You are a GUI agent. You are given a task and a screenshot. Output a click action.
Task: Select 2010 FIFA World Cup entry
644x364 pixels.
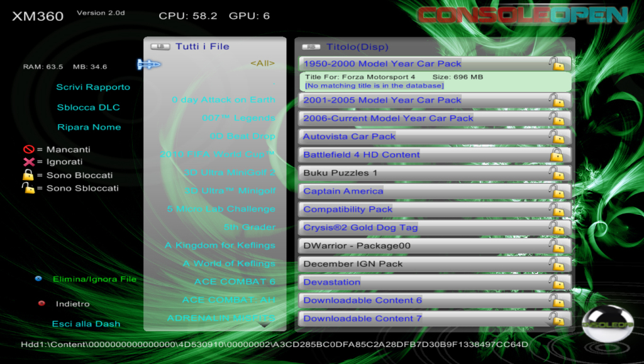point(218,154)
